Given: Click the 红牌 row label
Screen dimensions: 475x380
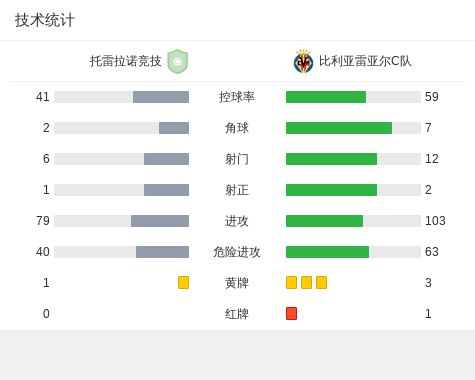Looking at the screenshot, I should 237,314.
